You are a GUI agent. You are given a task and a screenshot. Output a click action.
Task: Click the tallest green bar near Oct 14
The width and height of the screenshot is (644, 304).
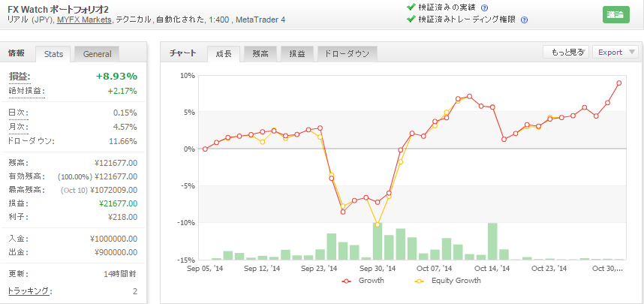(x=492, y=241)
